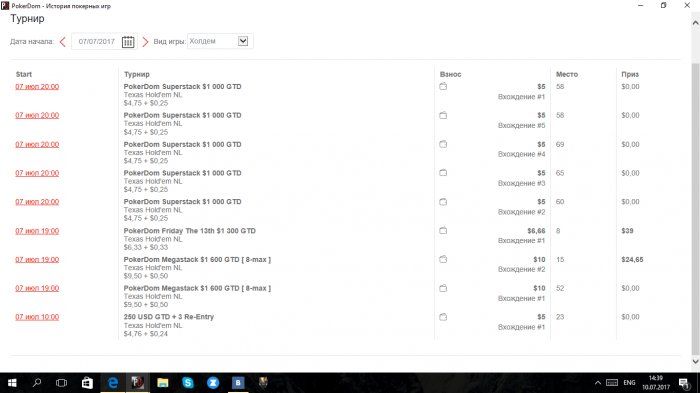700x393 pixels.
Task: Click the Турнир column header
Action: click(x=137, y=74)
